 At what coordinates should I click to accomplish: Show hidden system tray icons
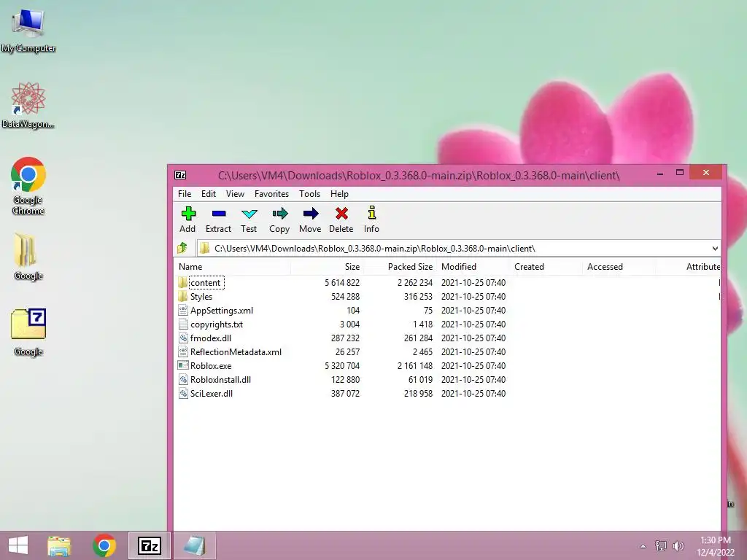643,546
